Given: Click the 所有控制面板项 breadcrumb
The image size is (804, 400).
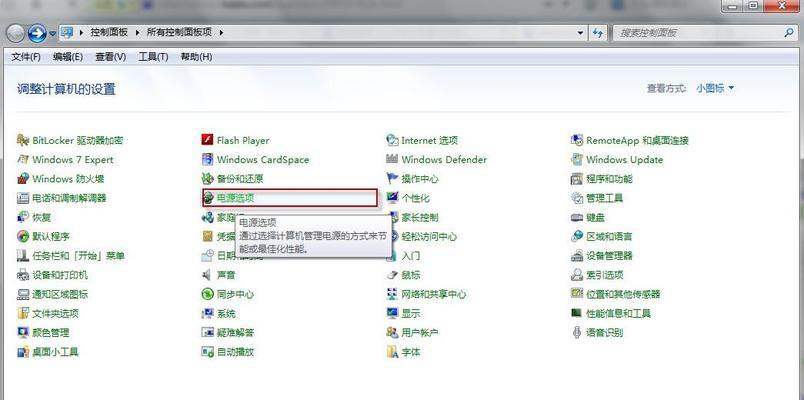Looking at the screenshot, I should point(179,32).
